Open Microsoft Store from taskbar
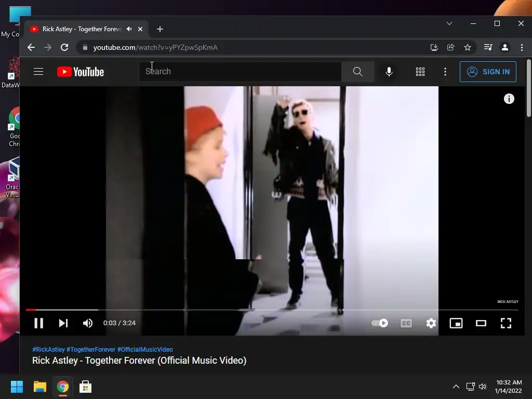532x399 pixels. tap(85, 387)
